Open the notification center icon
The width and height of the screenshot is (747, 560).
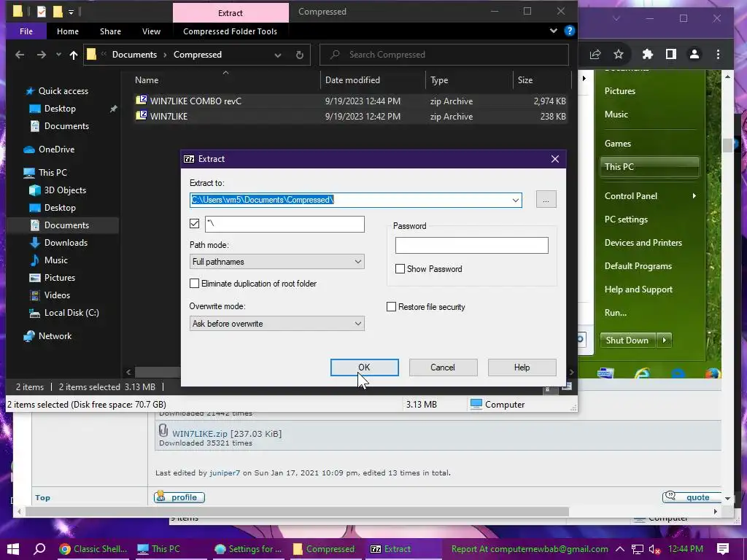click(x=723, y=549)
